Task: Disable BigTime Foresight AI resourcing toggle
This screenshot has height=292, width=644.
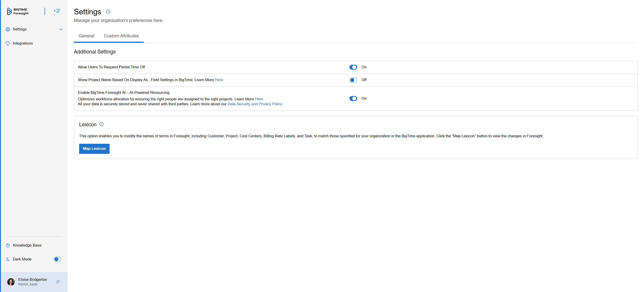Action: click(353, 99)
